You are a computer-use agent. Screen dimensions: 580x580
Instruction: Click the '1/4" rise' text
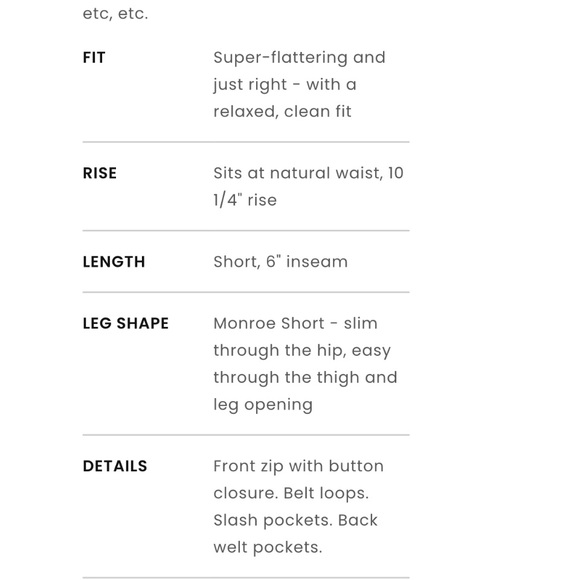coord(245,200)
